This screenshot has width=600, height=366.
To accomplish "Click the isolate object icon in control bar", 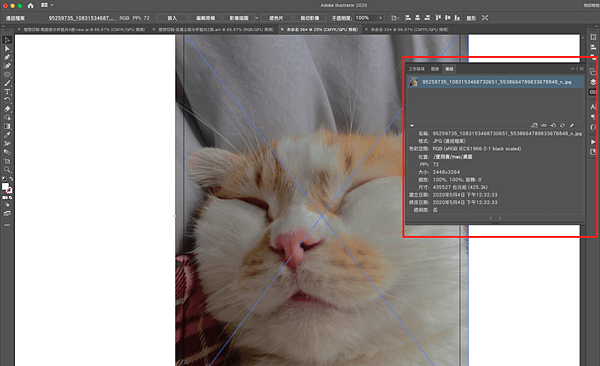I will coord(485,18).
